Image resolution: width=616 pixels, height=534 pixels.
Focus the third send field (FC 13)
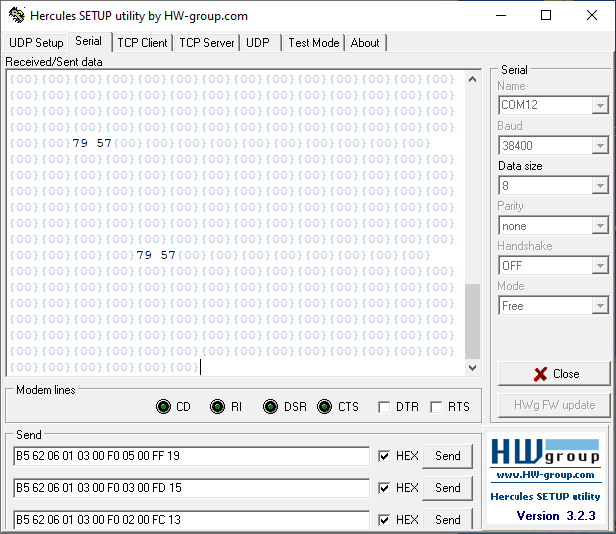click(x=191, y=520)
